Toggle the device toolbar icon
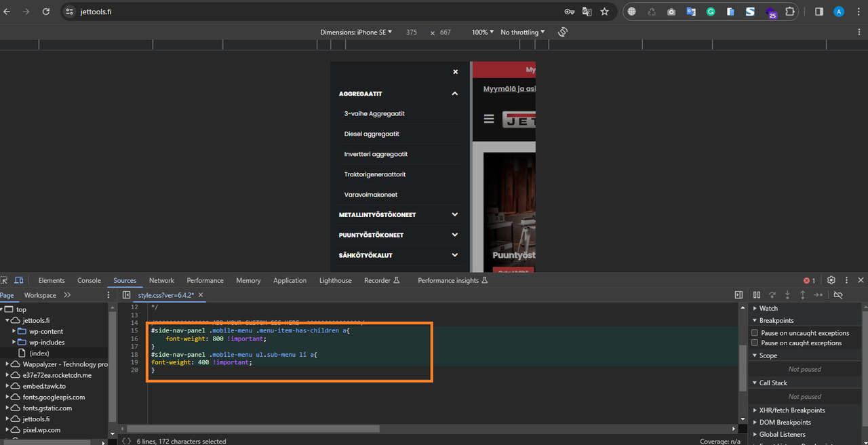This screenshot has height=445, width=868. click(19, 280)
